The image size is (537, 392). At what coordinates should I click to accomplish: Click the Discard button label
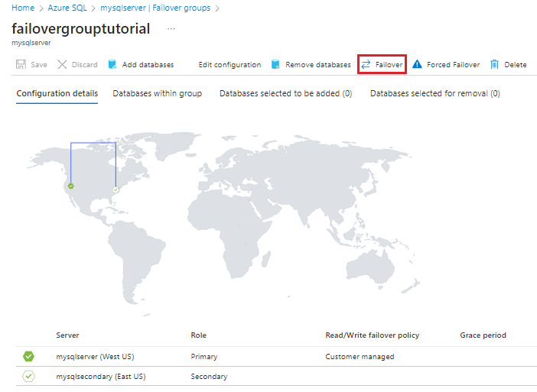click(85, 65)
